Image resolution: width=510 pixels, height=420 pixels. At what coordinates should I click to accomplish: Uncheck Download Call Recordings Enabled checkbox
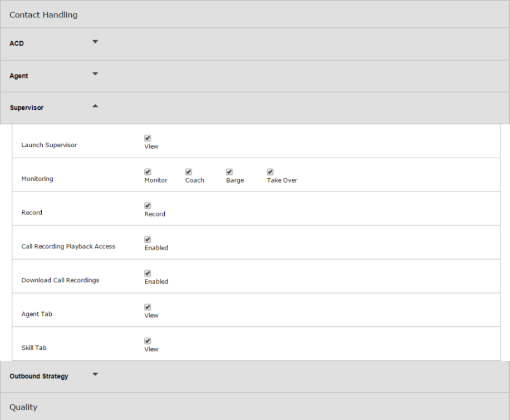click(148, 274)
